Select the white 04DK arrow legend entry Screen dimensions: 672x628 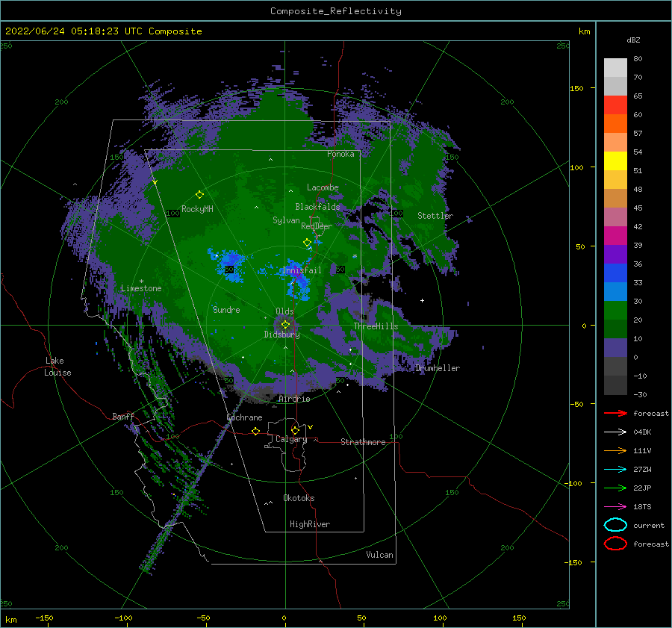pos(615,432)
